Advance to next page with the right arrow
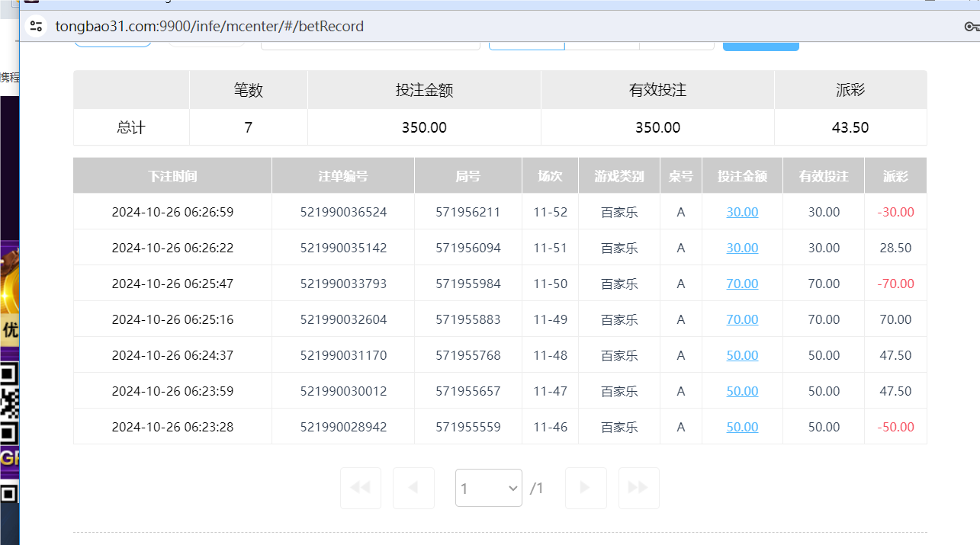The image size is (980, 545). (585, 488)
